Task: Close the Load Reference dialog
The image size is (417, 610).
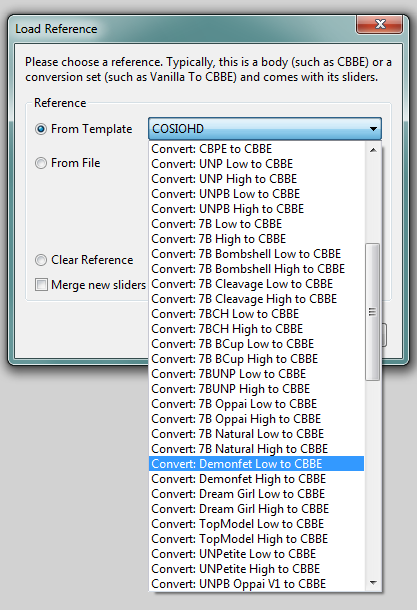Action: tap(379, 24)
